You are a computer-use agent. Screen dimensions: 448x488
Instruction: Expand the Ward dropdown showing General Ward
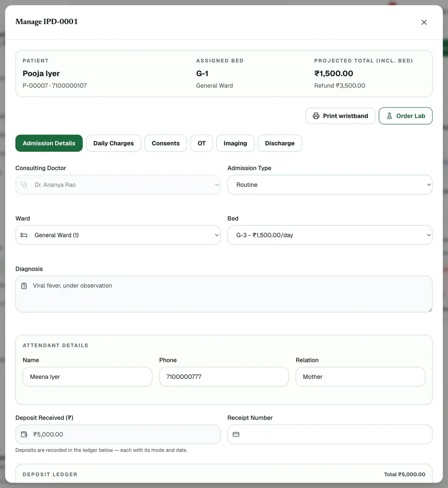click(x=118, y=235)
